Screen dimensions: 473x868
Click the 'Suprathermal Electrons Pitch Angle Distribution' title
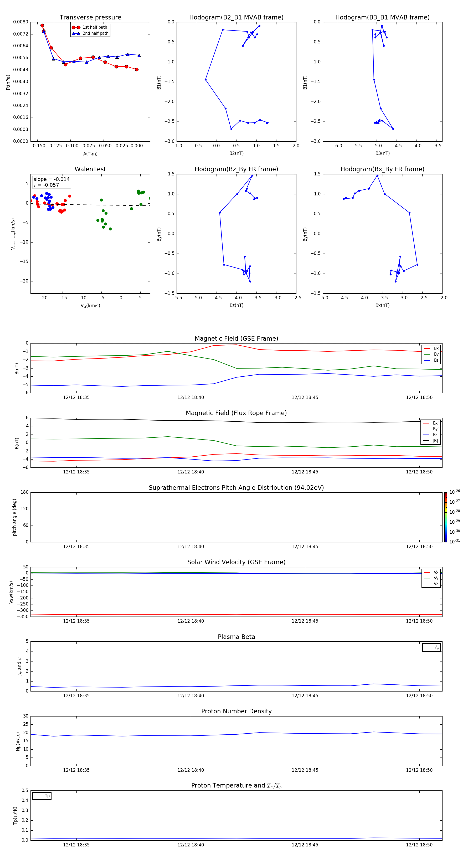(x=236, y=488)
